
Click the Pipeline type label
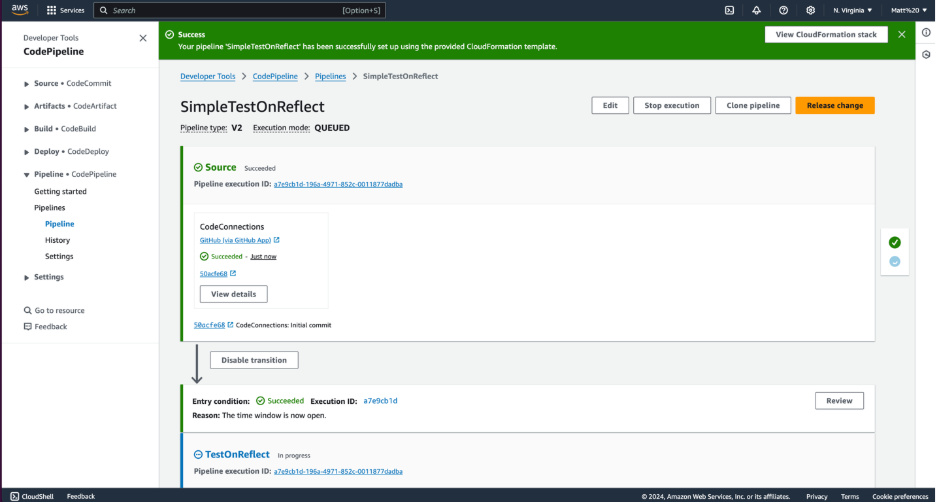(204, 128)
